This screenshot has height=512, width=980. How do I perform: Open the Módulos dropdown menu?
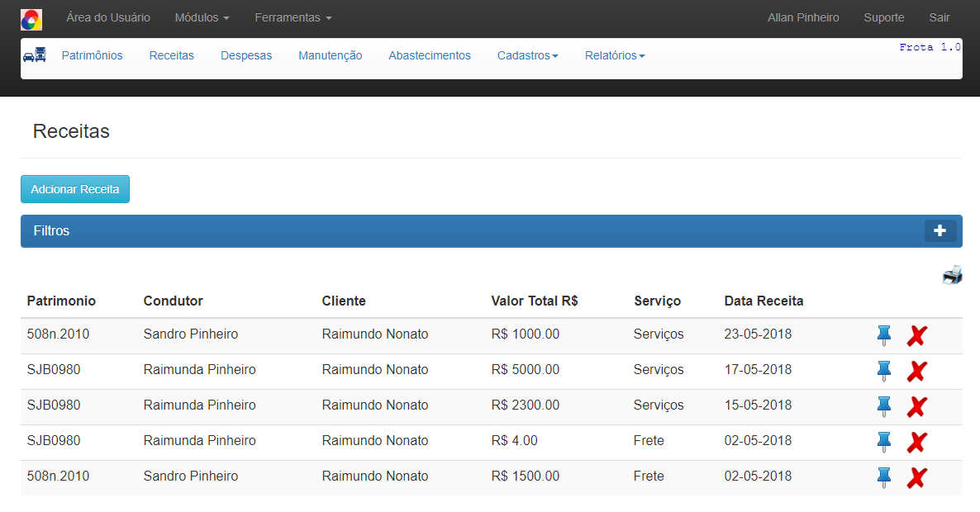(202, 17)
